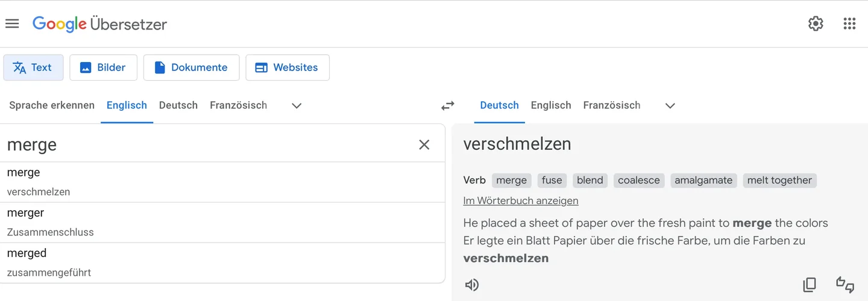The height and width of the screenshot is (301, 868).
Task: Expand the source language list
Action: (x=296, y=105)
